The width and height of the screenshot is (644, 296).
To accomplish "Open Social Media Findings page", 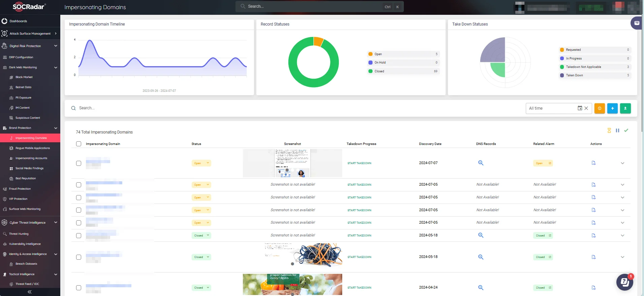I will coord(29,168).
